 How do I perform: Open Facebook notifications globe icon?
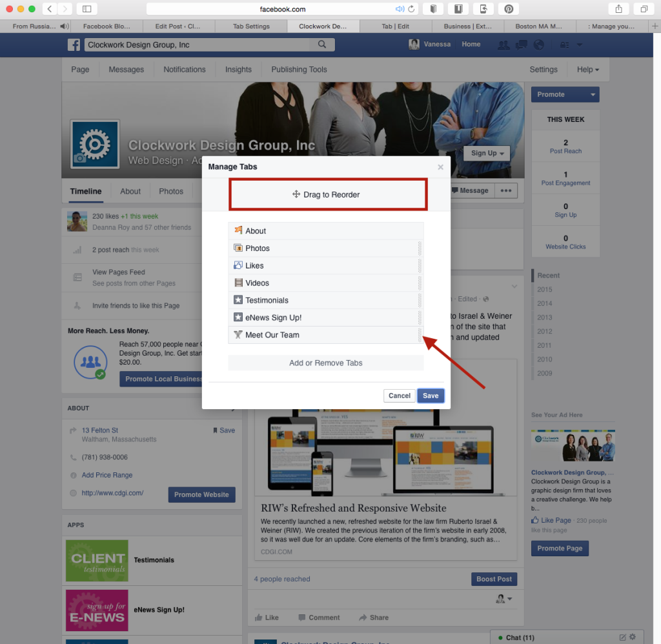point(539,45)
